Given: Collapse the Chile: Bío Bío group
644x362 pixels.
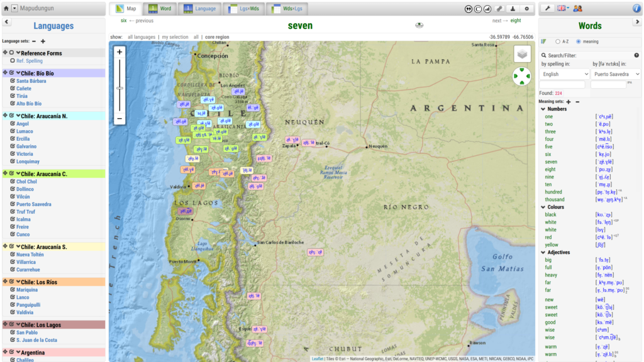Looking at the screenshot, I should click(x=18, y=74).
